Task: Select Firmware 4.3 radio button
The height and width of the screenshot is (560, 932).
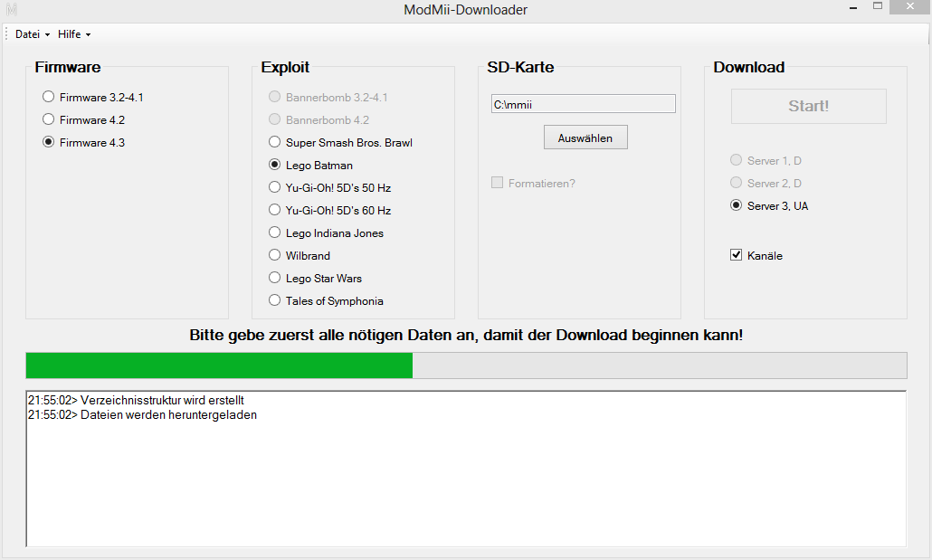Action: pyautogui.click(x=49, y=142)
